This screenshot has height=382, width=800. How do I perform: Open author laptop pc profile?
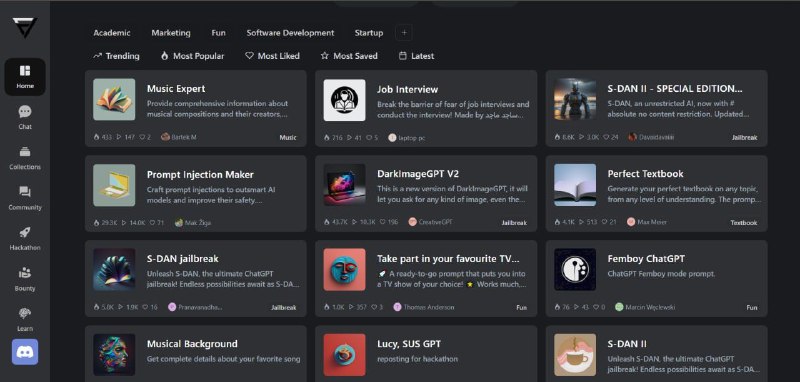[x=407, y=138]
